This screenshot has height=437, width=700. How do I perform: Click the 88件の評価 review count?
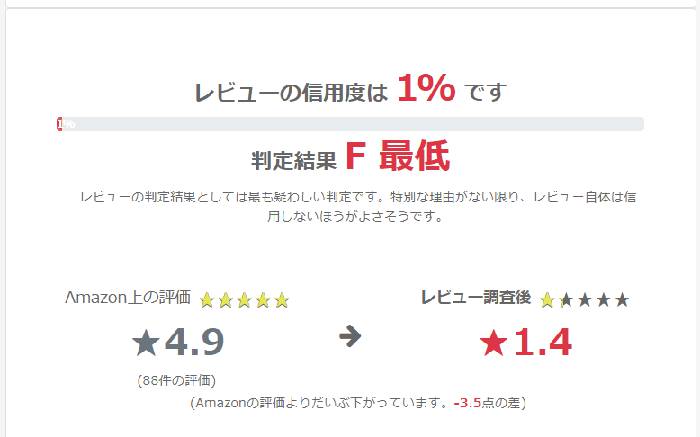click(x=177, y=381)
